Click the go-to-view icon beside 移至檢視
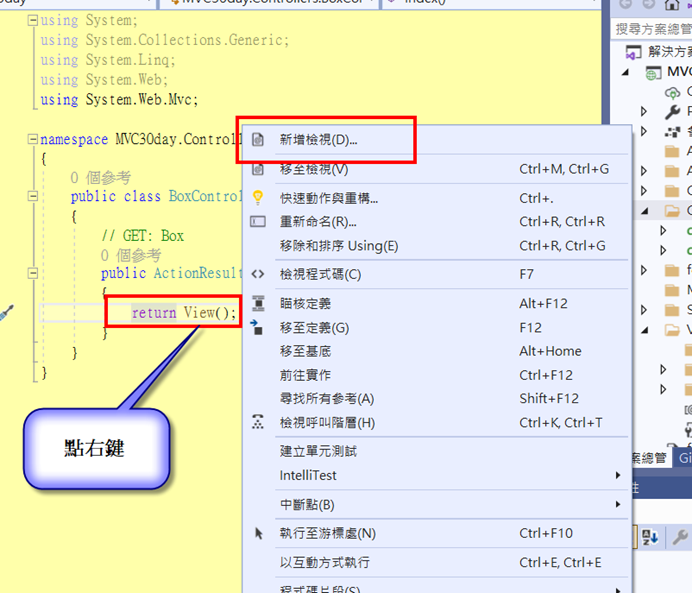 click(258, 169)
